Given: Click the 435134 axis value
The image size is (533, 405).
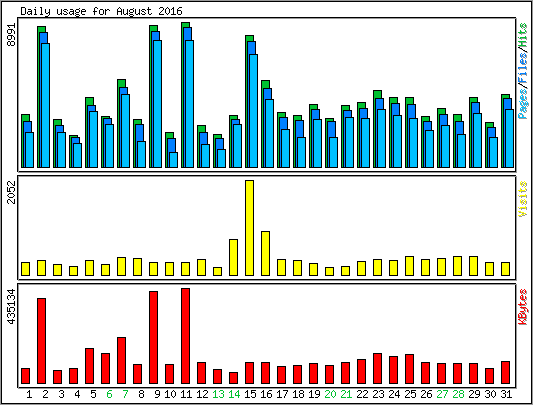Looking at the screenshot, I should 12,306.
